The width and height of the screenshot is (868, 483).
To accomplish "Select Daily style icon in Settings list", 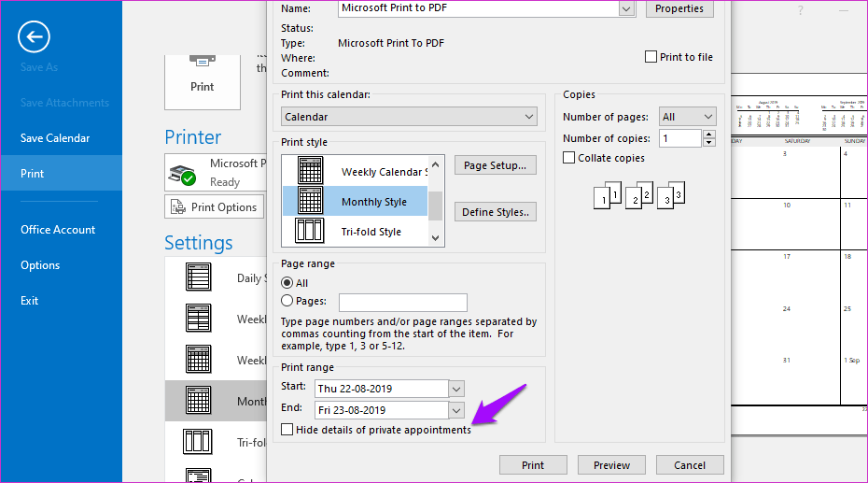I will pyautogui.click(x=198, y=277).
